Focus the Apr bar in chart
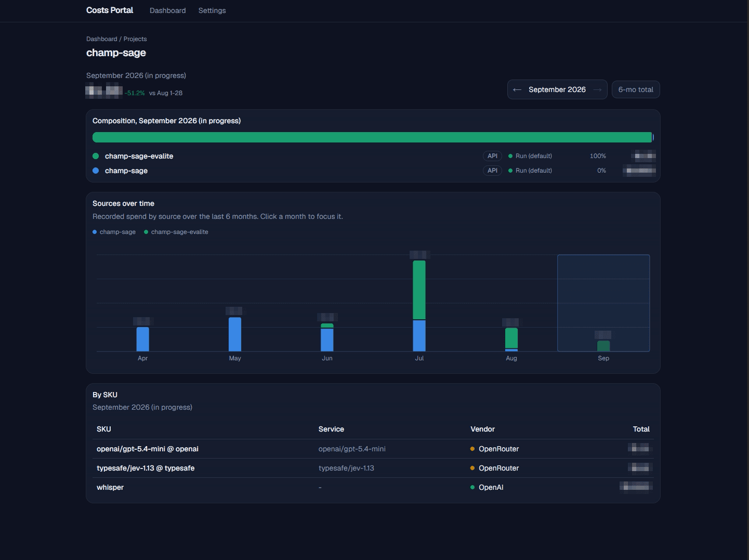The image size is (749, 560). (x=143, y=339)
